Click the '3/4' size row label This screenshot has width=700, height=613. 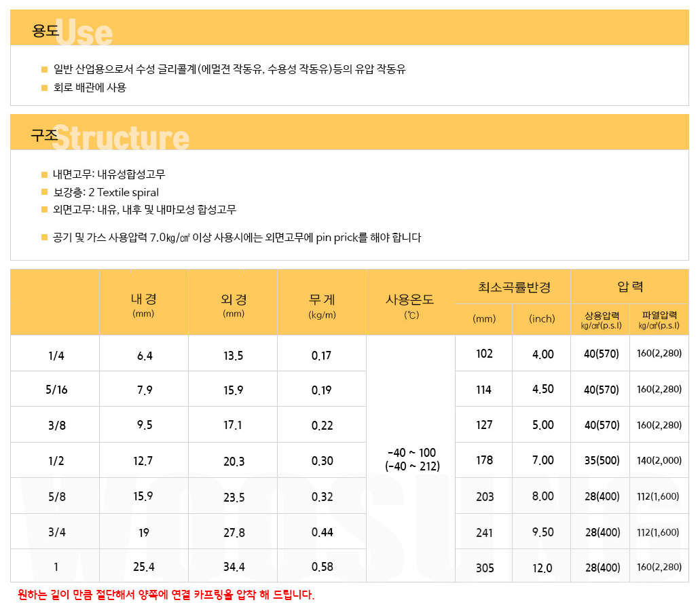click(57, 532)
